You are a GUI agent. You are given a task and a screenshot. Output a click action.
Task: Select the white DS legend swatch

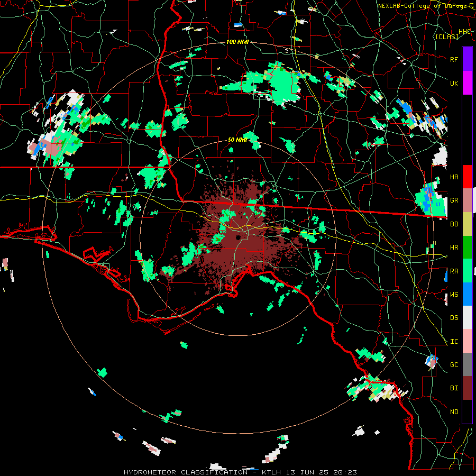click(x=467, y=317)
